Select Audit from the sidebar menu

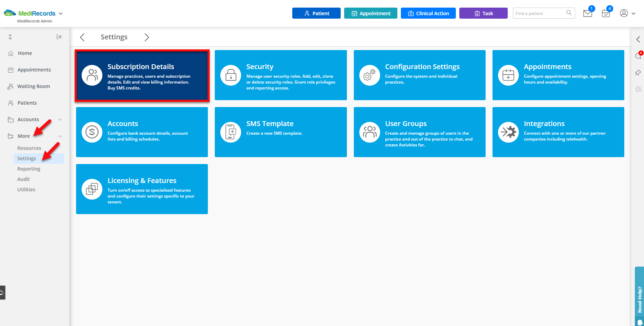24,179
